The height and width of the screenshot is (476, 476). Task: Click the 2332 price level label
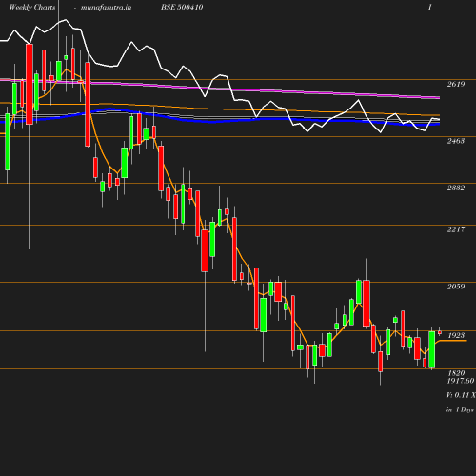[456, 188]
